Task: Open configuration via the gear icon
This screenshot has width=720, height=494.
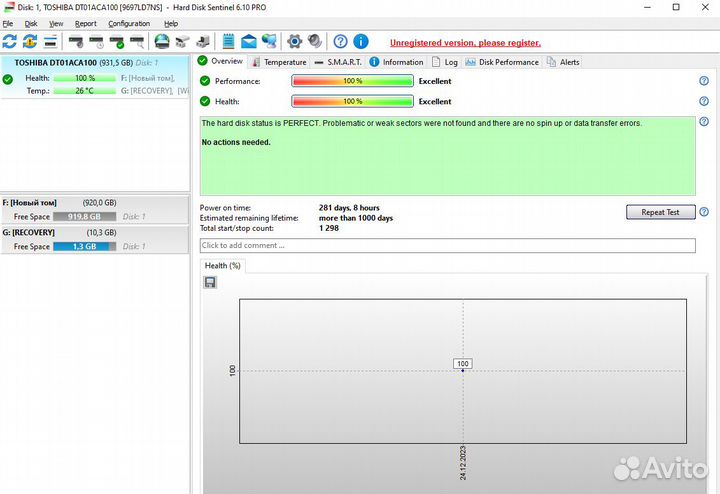Action: [294, 42]
